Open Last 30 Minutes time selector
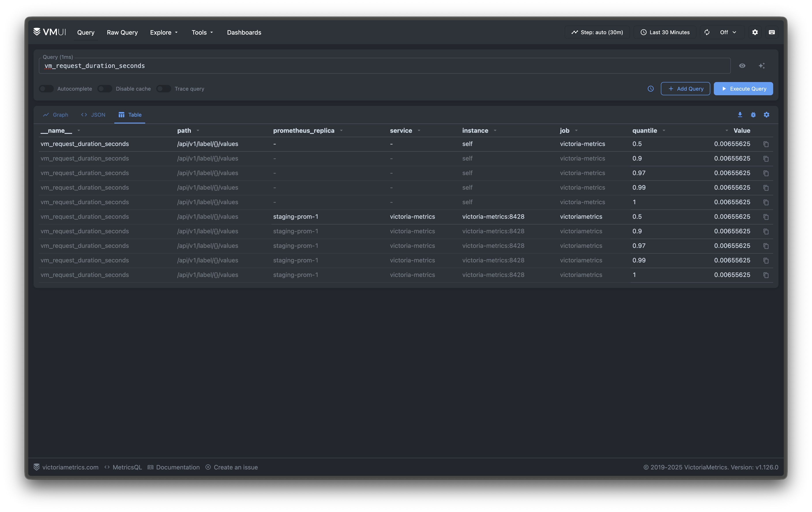Viewport: 812px width, 512px height. 665,32
